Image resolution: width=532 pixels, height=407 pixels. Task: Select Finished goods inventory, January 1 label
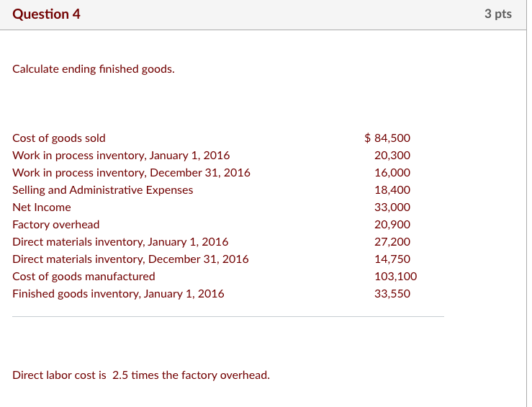click(x=118, y=293)
